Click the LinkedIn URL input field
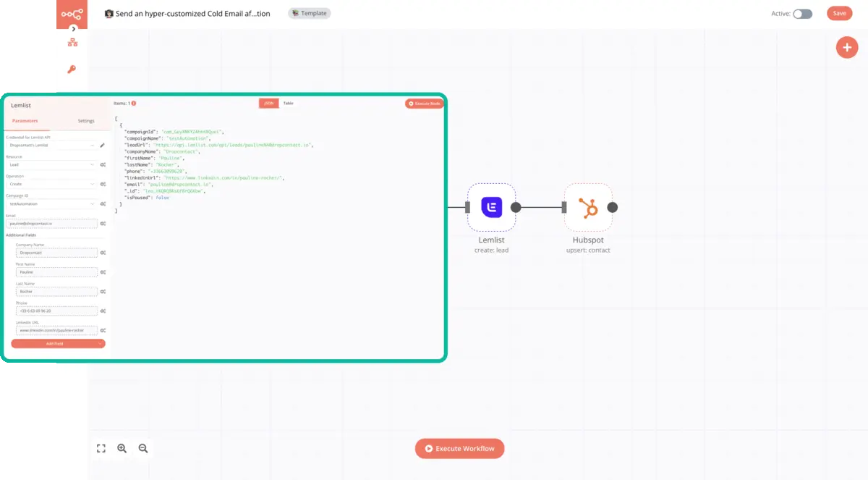The height and width of the screenshot is (480, 868). [x=56, y=330]
